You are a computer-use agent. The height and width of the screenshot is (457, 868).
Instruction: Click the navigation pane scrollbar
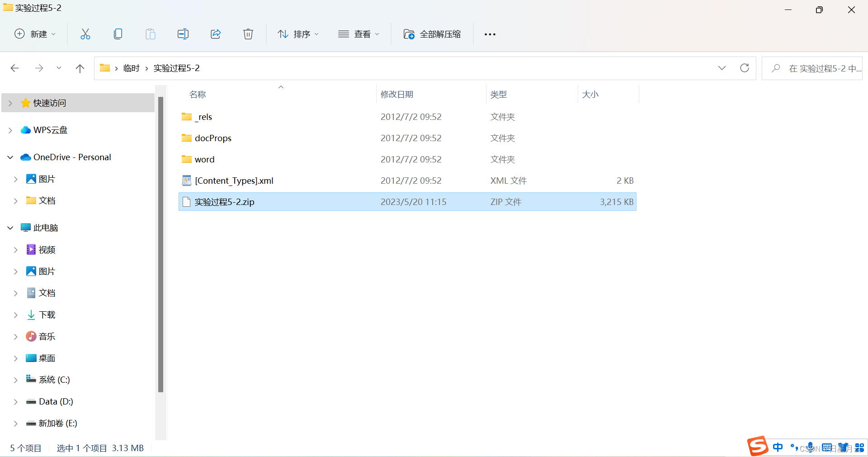coord(160,244)
